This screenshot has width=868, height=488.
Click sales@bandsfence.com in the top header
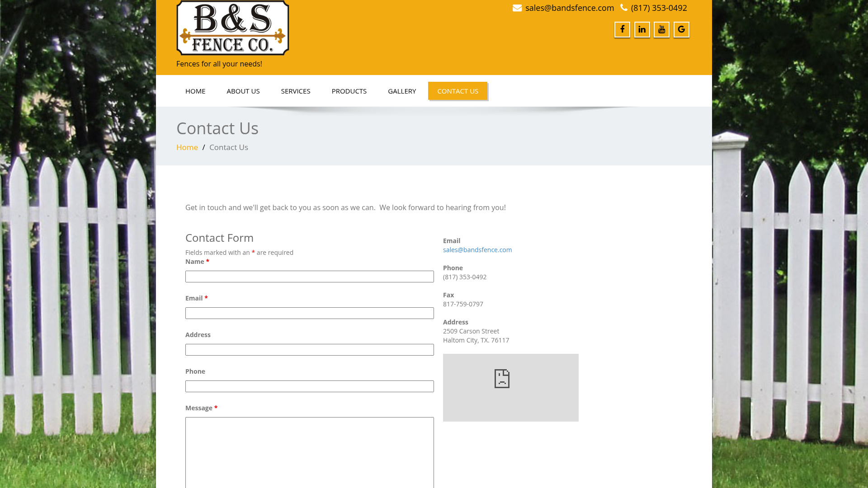[569, 8]
